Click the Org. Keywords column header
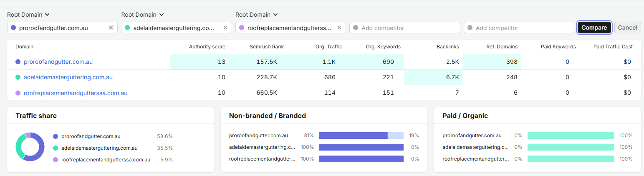Viewport: 644px width, 176px height. [383, 47]
